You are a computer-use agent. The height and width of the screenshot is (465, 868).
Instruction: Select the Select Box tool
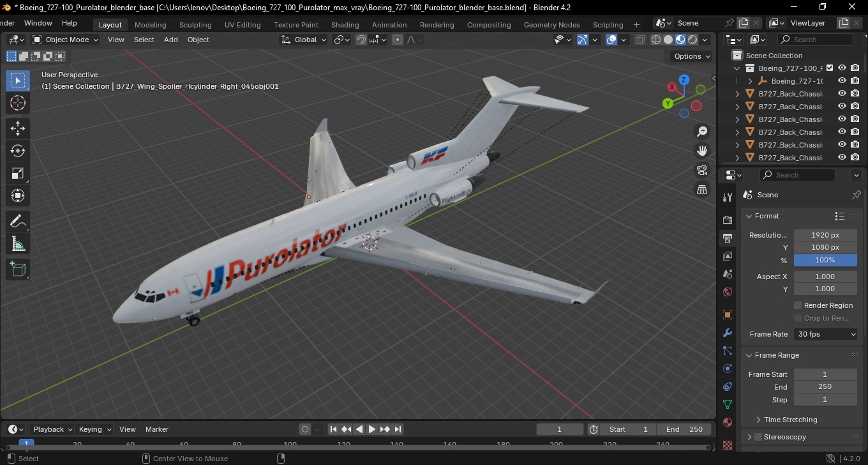point(18,80)
